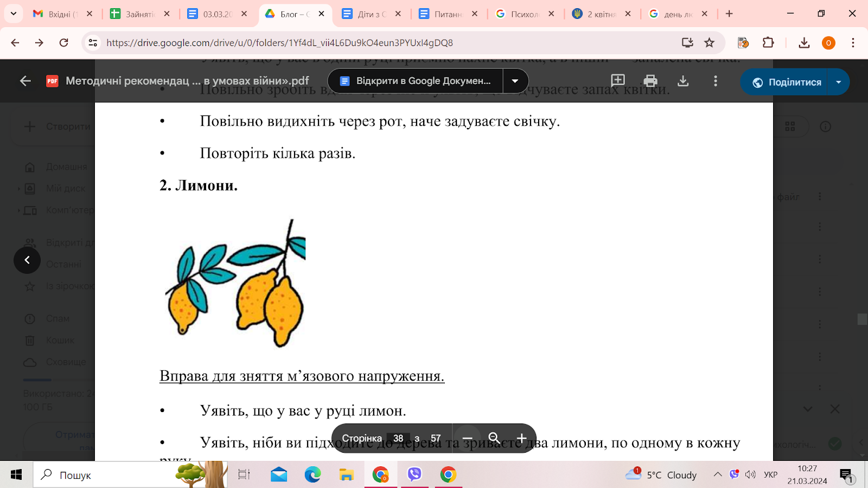This screenshot has width=868, height=488.
Task: Open tab search dropdown
Action: click(x=14, y=14)
